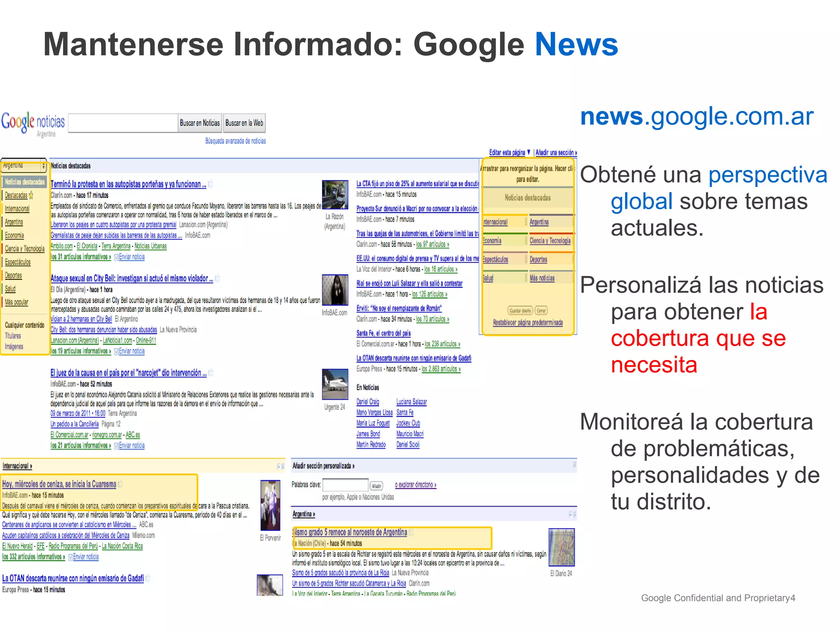Viewport: 840px width, 630px height.
Task: Click the 'Palabras clave' input field
Action: [346, 485]
